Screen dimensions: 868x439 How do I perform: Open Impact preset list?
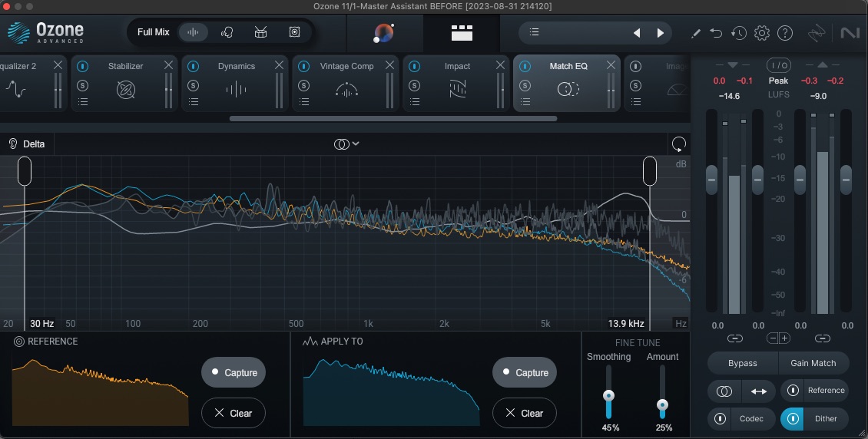[414, 102]
